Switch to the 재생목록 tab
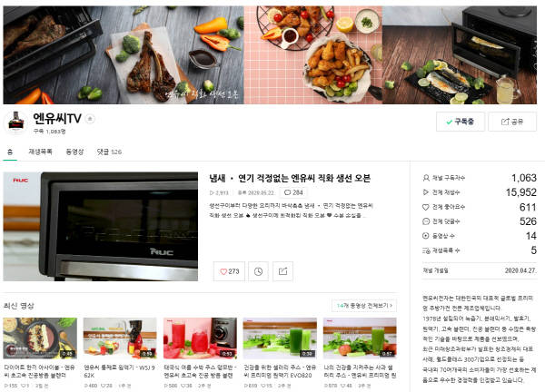 [40, 152]
